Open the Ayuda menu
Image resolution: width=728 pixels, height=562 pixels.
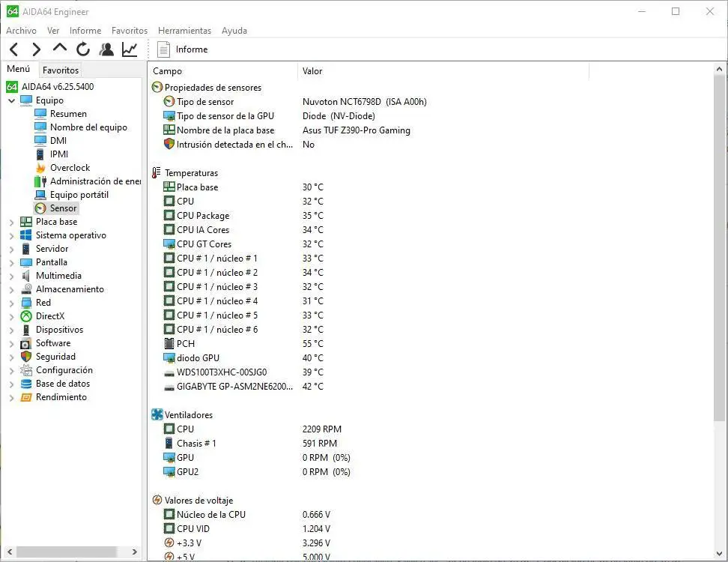tap(234, 31)
